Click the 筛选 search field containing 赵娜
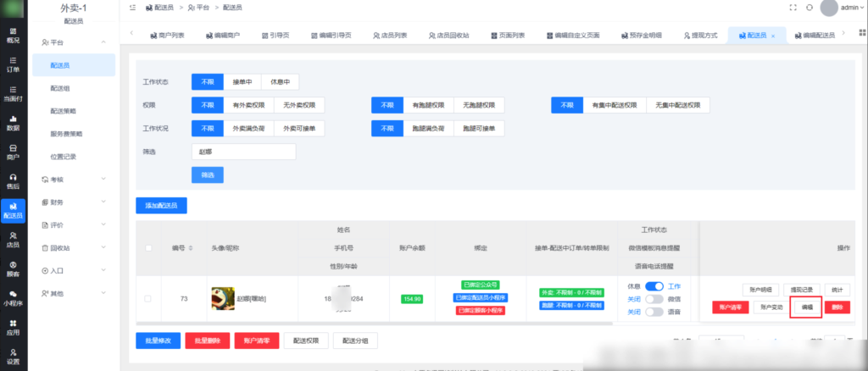The width and height of the screenshot is (868, 371). (243, 152)
